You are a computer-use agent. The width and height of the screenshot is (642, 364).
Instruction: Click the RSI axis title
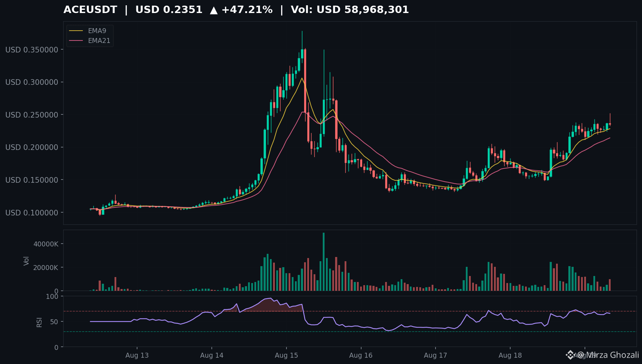tap(39, 322)
